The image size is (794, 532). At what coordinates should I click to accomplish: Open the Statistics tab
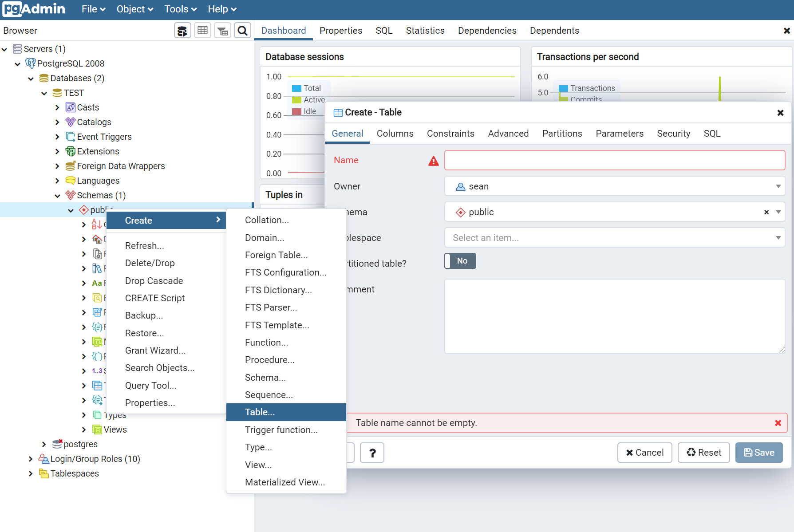pos(425,31)
